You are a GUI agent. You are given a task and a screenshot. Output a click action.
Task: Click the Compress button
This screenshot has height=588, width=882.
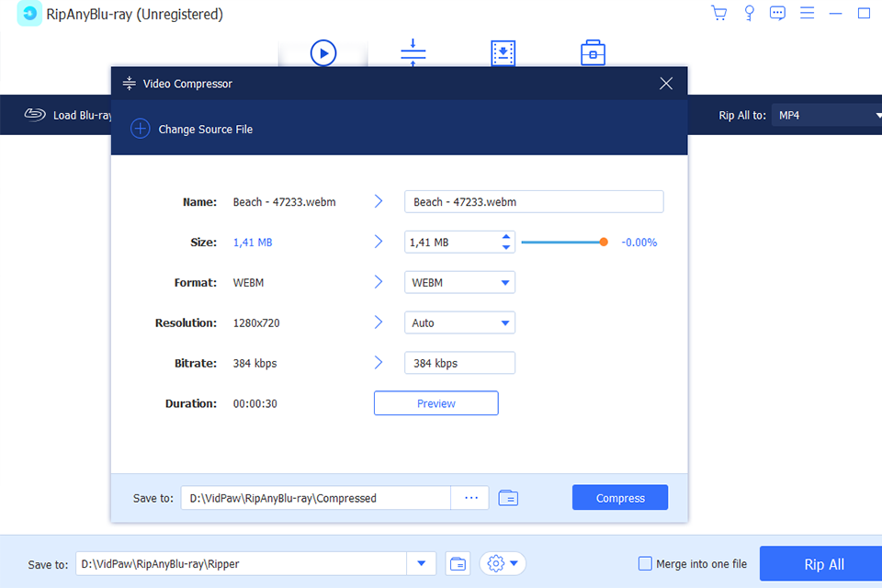pos(620,498)
